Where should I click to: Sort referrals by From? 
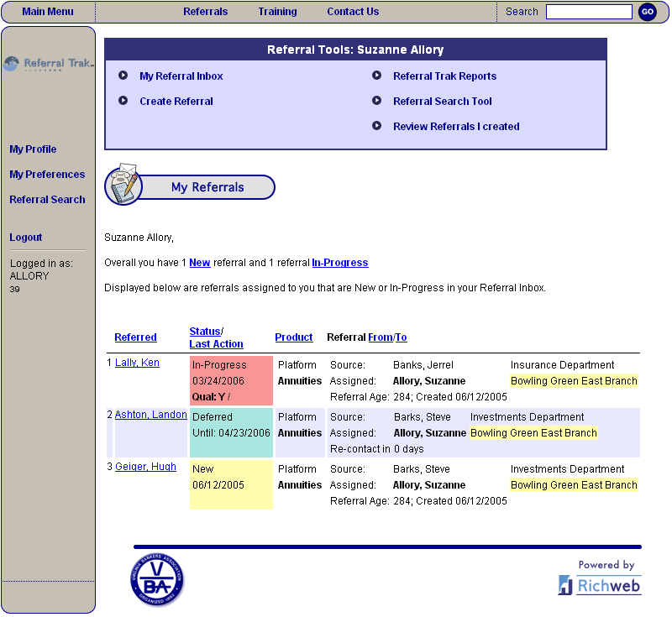click(x=381, y=337)
